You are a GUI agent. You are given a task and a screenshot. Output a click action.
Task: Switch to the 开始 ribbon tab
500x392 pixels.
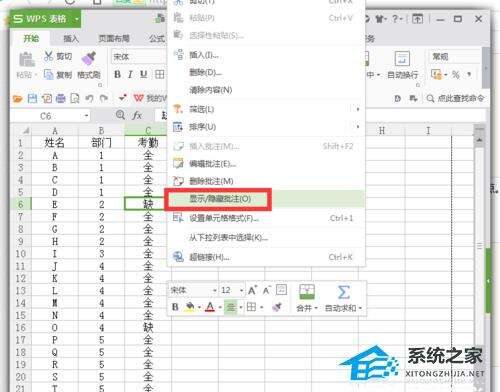[x=31, y=39]
